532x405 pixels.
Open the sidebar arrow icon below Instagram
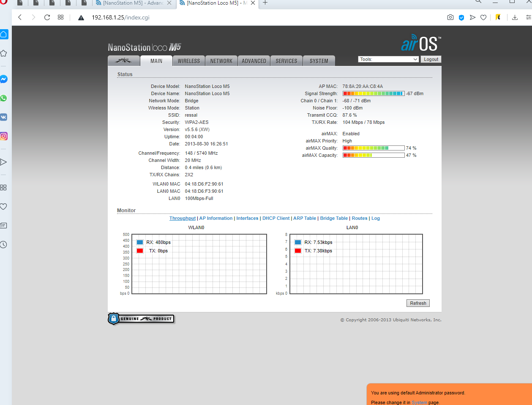(x=3, y=162)
